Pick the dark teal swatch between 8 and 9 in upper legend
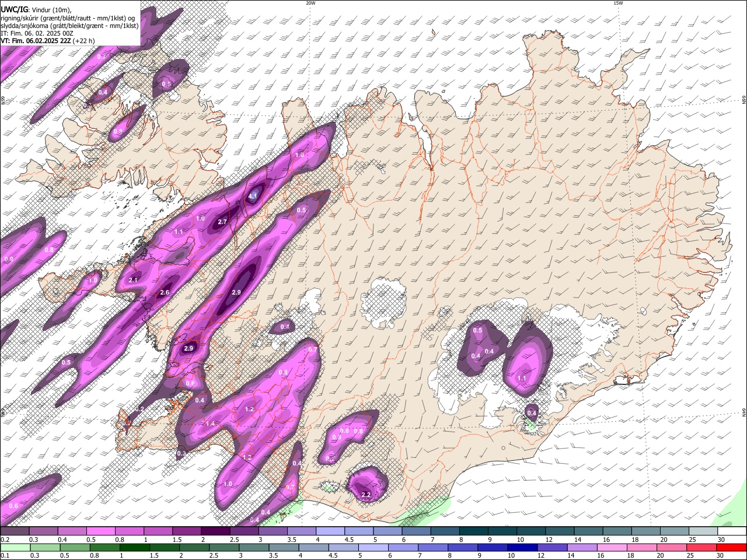Image resolution: width=747 pixels, height=560 pixels. 474,531
